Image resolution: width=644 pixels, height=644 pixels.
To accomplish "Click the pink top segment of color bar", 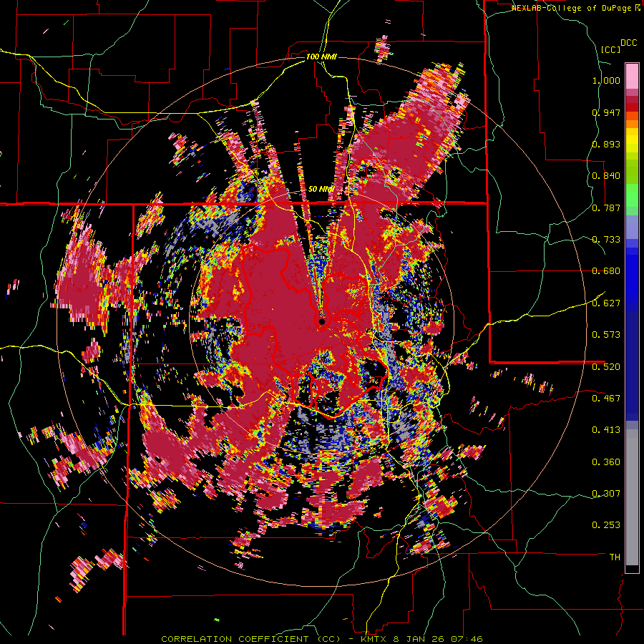I will coord(632,76).
